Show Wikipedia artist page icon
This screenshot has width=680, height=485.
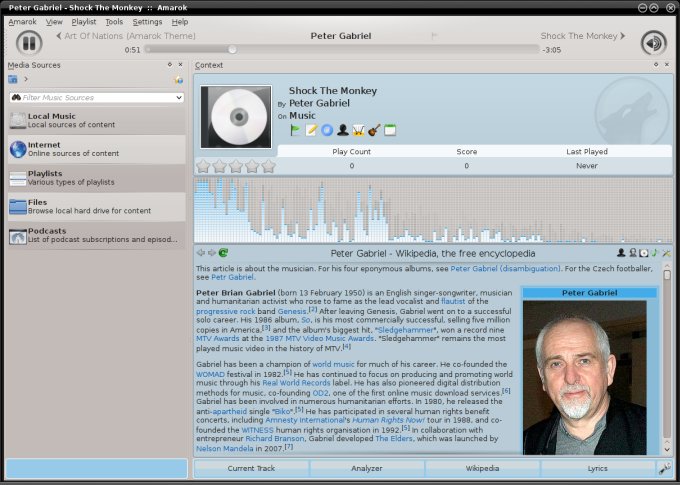coord(621,253)
